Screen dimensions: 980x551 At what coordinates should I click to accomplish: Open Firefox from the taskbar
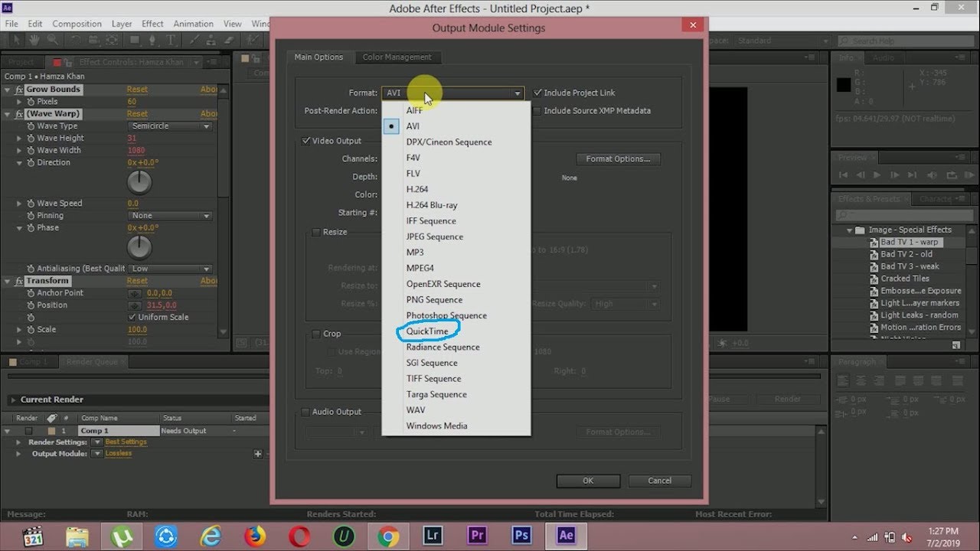(255, 536)
